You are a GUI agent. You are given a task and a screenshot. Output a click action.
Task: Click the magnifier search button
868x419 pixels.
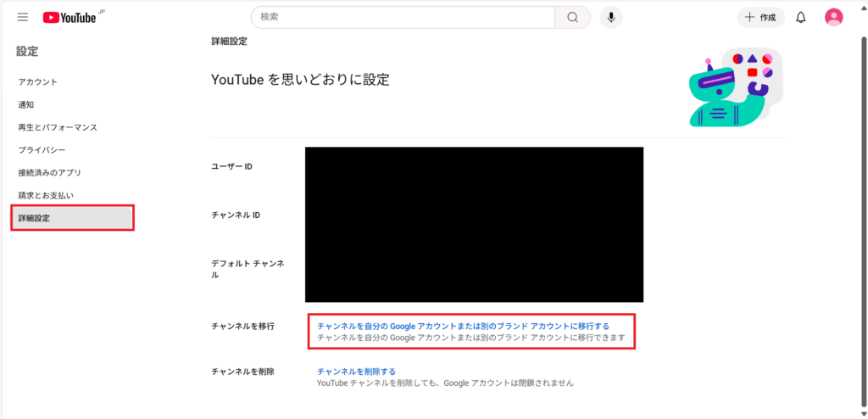(x=572, y=17)
